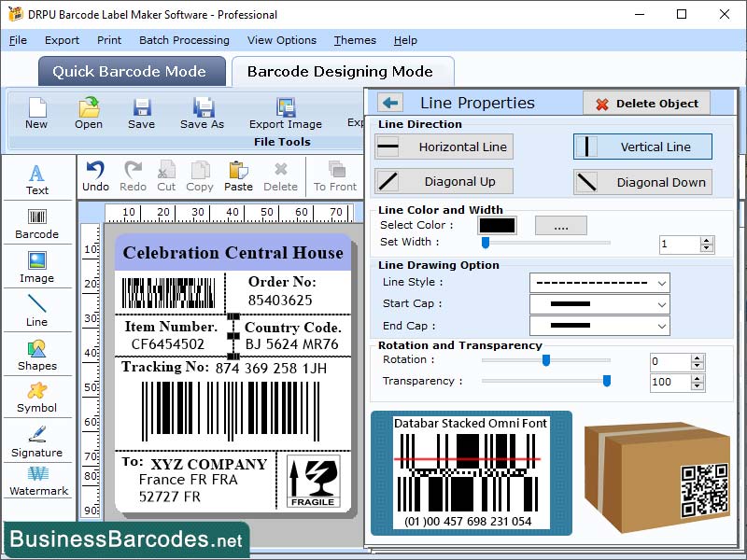Open the End Cap dropdown
The height and width of the screenshot is (560, 747).
tap(599, 326)
